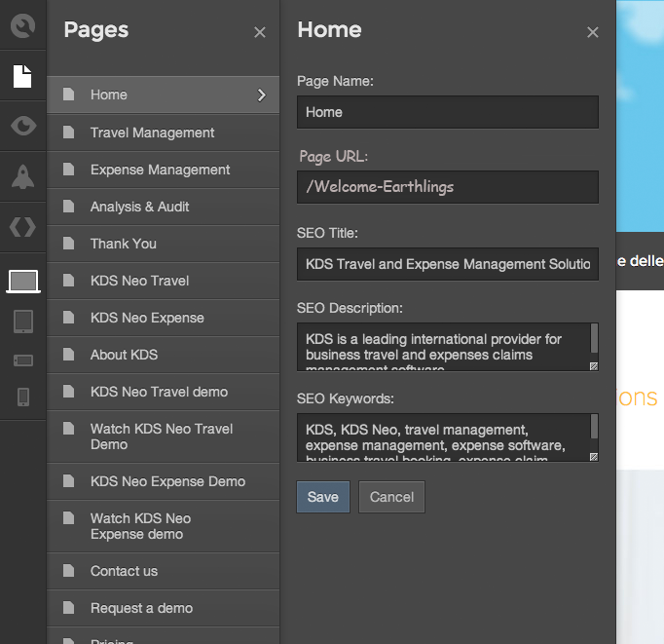664x644 pixels.
Task: Close the Pages panel
Action: point(259,32)
